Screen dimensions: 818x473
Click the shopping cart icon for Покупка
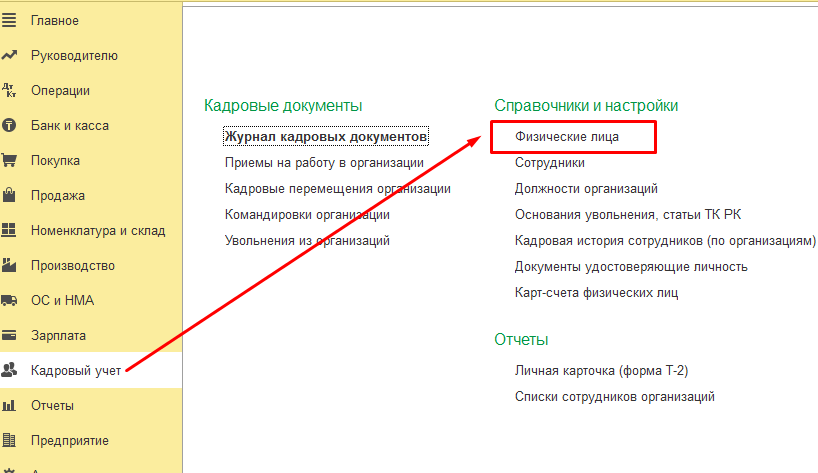click(10, 161)
